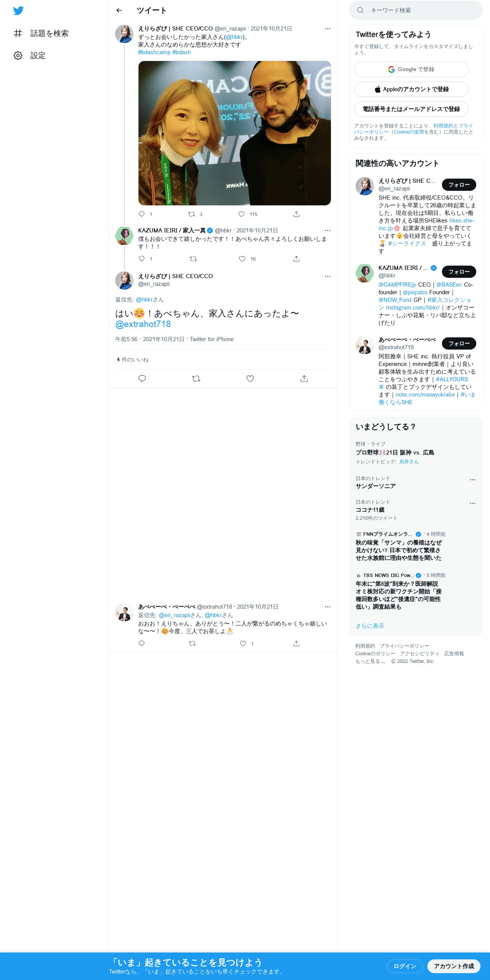
Task: Select the 設定 sidebar item
Action: coord(38,55)
